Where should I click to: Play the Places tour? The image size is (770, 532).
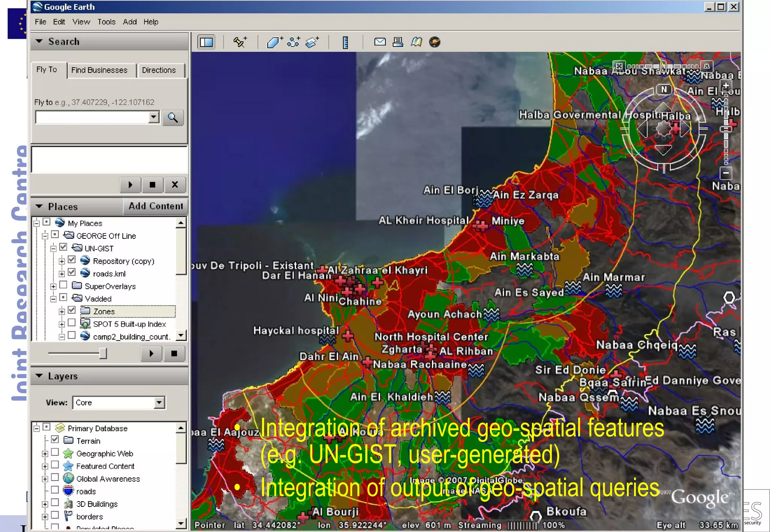(151, 353)
